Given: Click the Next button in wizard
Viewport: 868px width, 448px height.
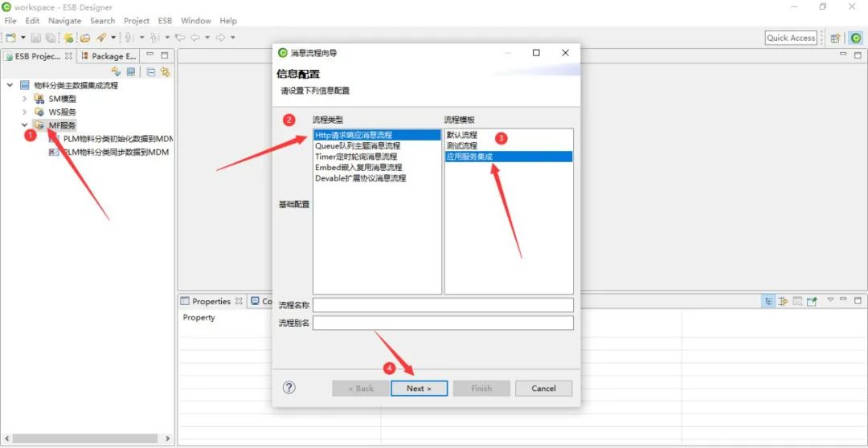Looking at the screenshot, I should point(419,389).
